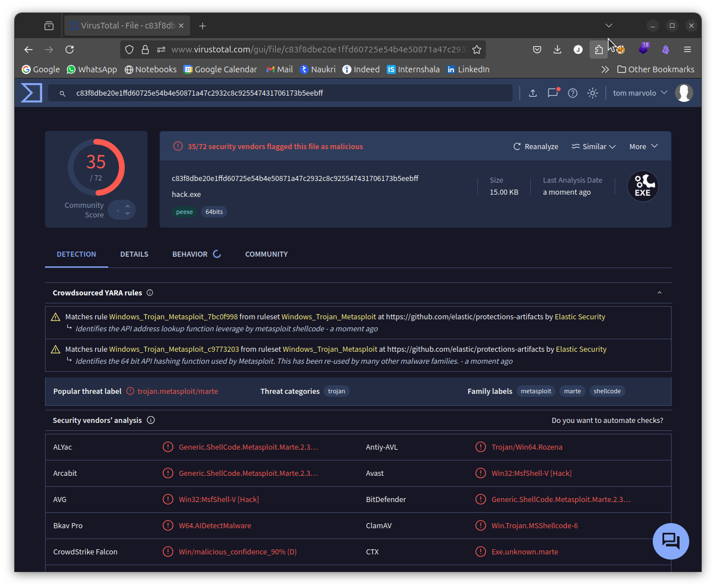Click the marte family label tag
The image size is (716, 588).
pyautogui.click(x=572, y=391)
